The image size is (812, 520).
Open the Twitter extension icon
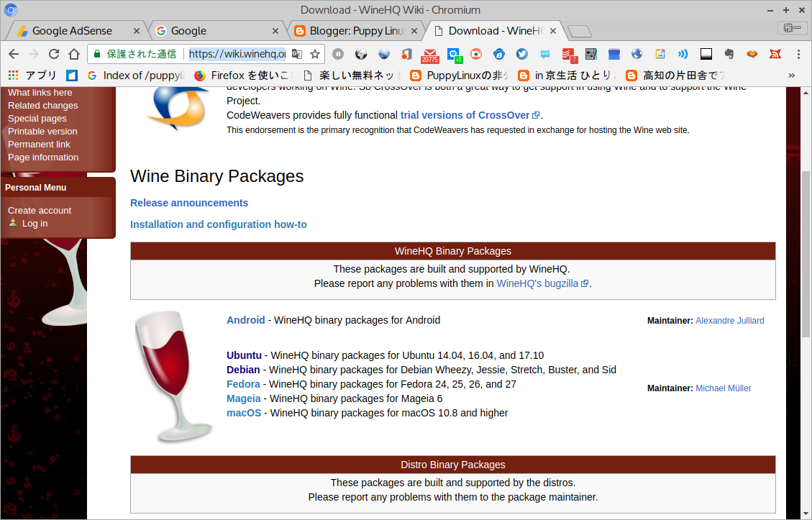click(522, 54)
